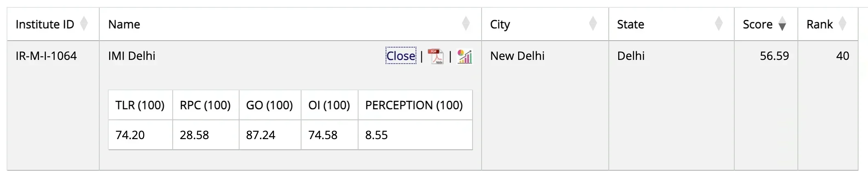
Task: Click the Institute ID column header
Action: 45,25
